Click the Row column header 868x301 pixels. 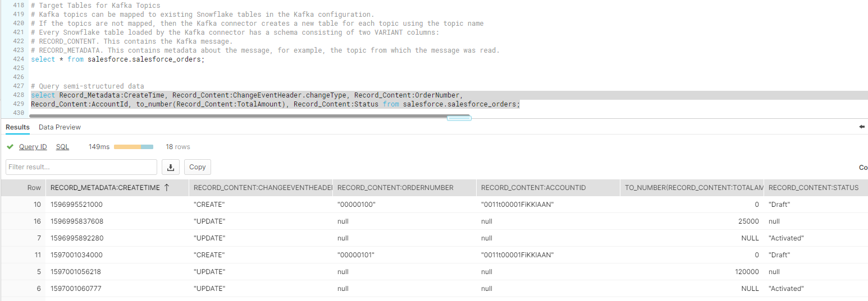(x=34, y=188)
